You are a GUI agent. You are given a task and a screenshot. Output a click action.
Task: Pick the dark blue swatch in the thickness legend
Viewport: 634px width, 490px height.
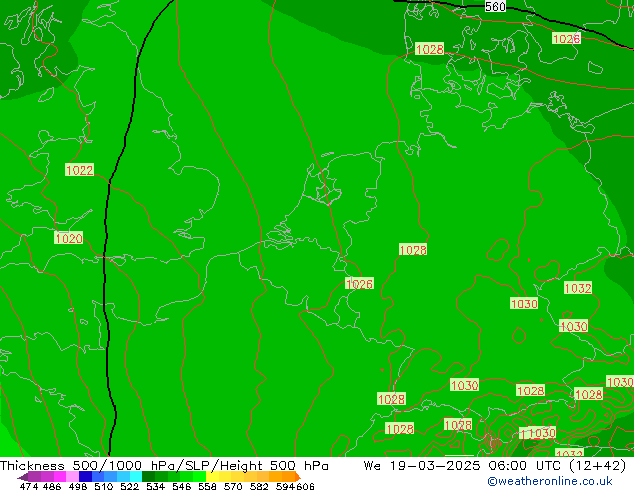pos(85,476)
